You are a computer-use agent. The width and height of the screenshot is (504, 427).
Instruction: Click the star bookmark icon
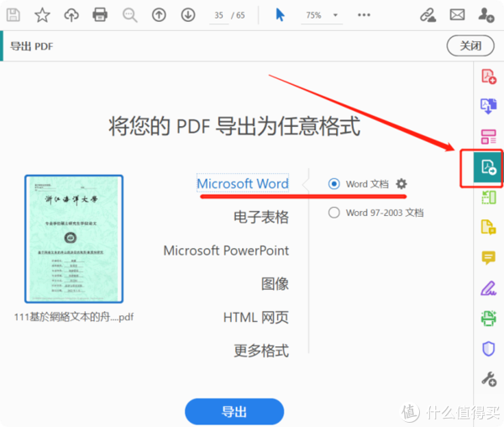[43, 15]
